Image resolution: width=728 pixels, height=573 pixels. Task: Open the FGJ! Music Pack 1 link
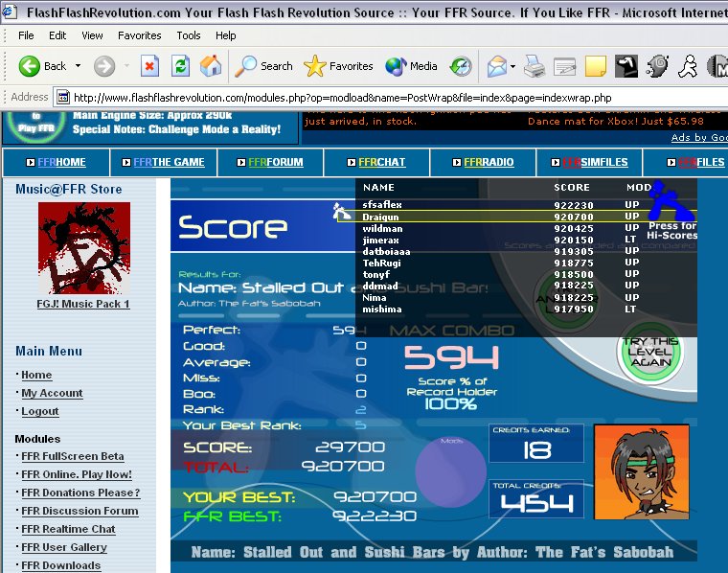point(83,304)
